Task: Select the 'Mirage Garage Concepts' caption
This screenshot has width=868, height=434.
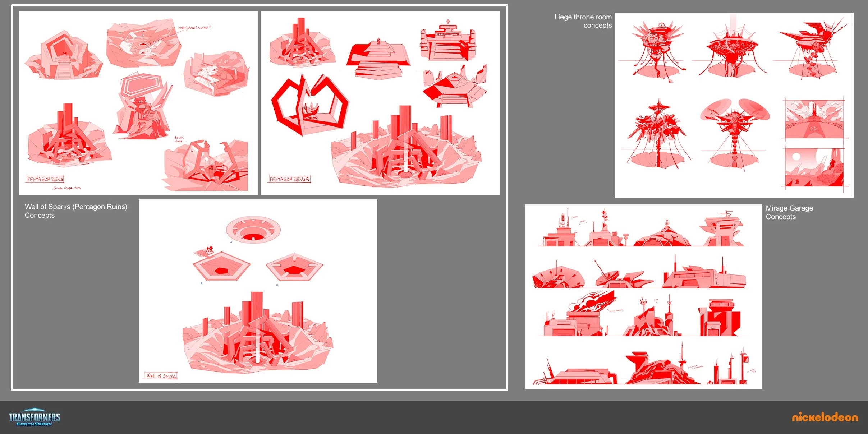Action: click(x=789, y=212)
